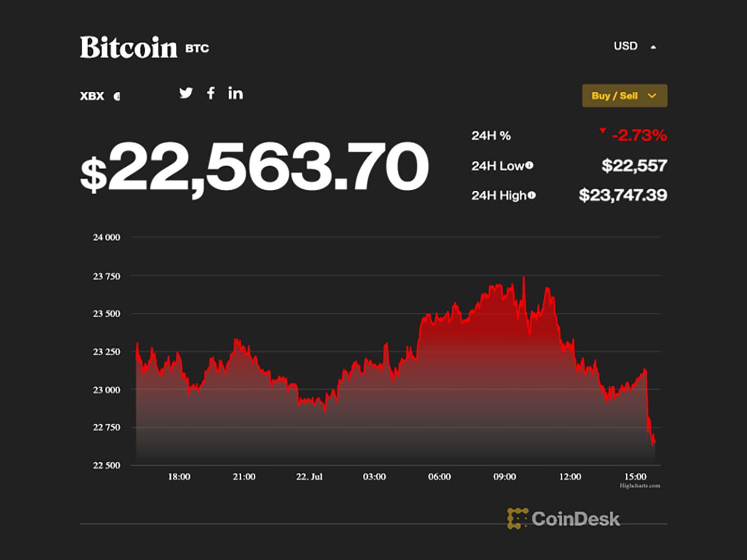Open the LinkedIn share icon

coord(236,94)
